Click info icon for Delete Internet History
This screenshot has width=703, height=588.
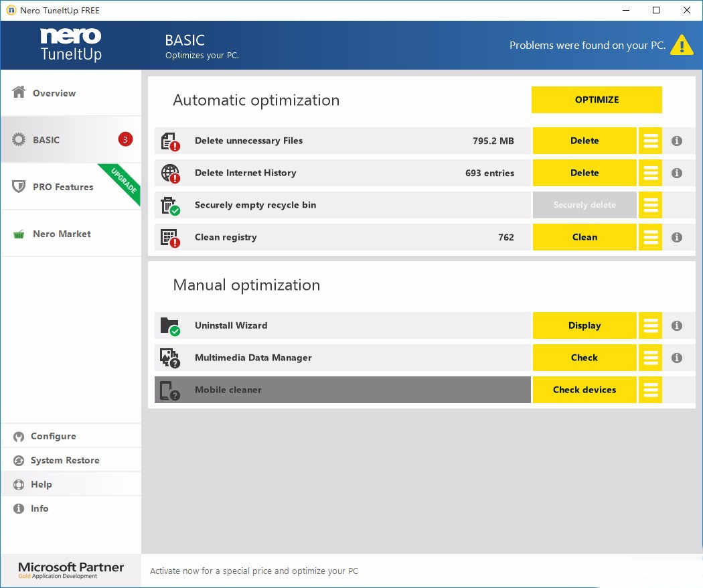pos(677,173)
